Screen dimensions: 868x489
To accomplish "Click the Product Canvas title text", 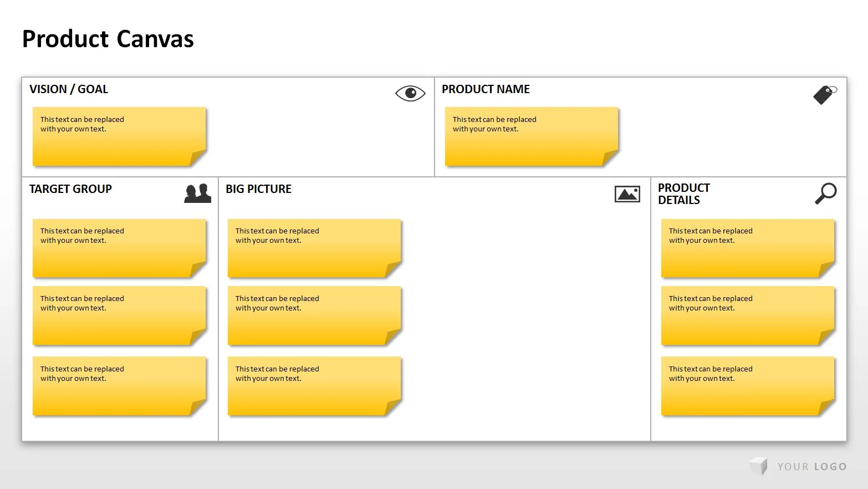I will (108, 38).
